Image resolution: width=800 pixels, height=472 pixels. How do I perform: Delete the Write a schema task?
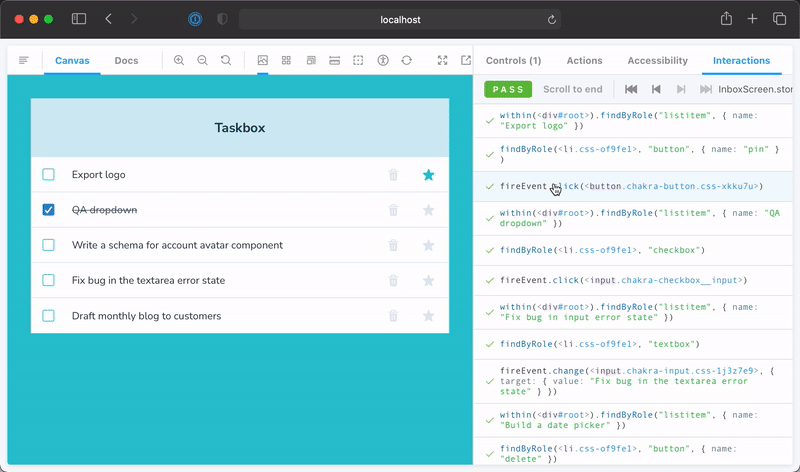(x=393, y=245)
